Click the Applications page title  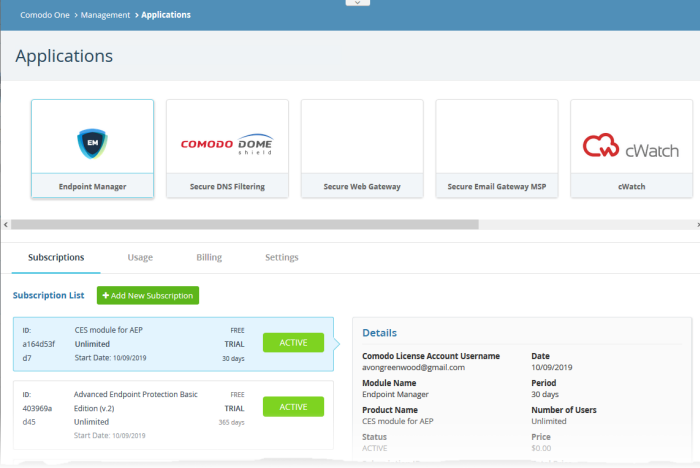coord(64,56)
